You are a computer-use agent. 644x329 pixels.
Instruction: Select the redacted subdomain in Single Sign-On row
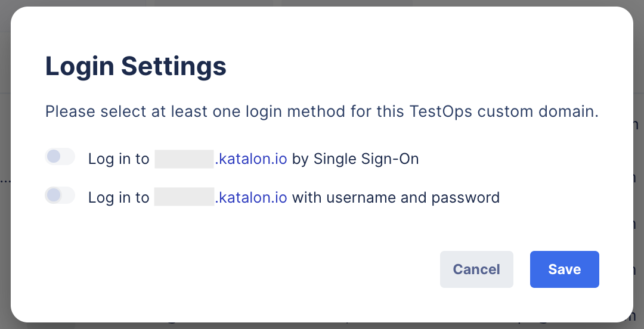point(184,159)
